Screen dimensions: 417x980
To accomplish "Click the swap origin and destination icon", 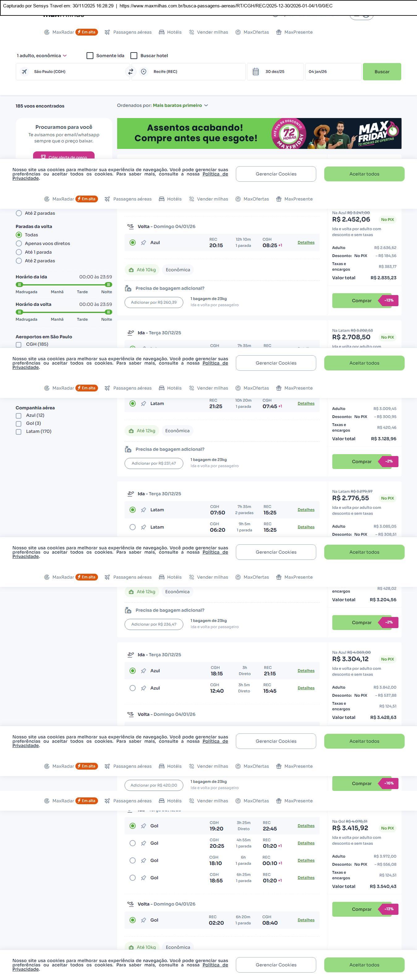I will (x=130, y=71).
